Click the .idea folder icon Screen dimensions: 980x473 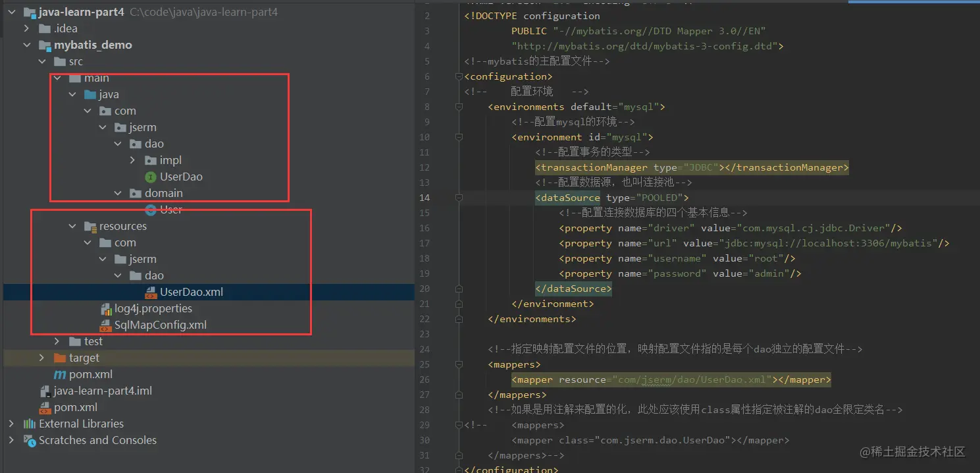point(45,28)
